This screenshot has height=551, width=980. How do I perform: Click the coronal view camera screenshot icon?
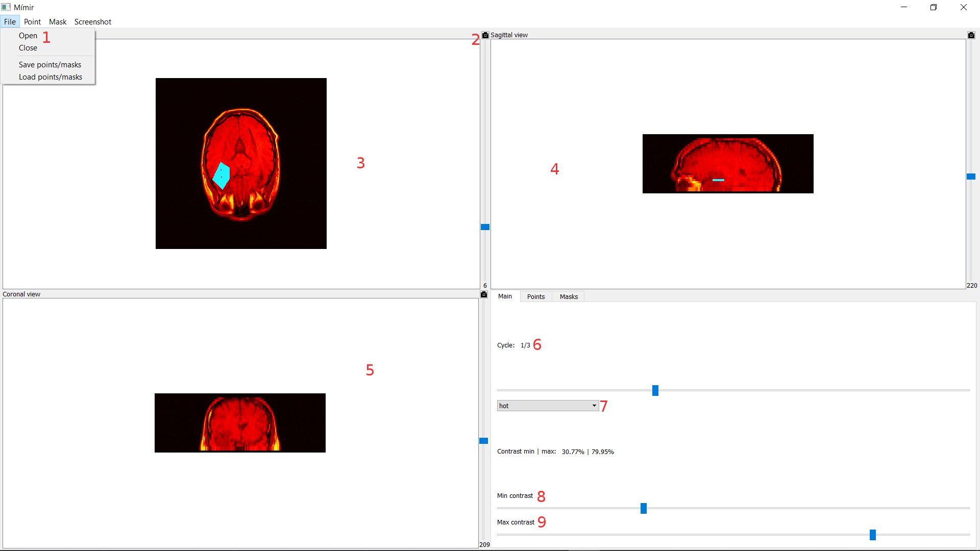(x=484, y=294)
